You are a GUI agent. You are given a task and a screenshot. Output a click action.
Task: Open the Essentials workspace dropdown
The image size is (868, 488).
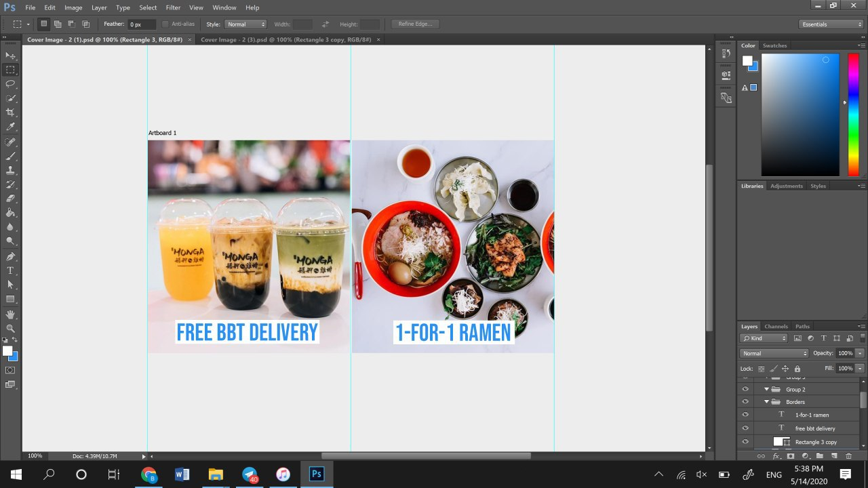click(x=831, y=24)
